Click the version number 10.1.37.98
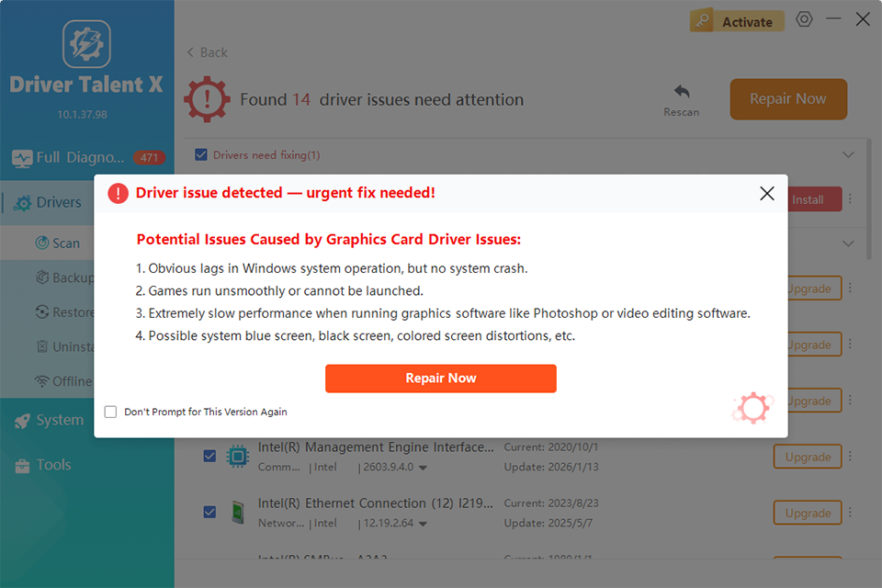 pyautogui.click(x=82, y=114)
